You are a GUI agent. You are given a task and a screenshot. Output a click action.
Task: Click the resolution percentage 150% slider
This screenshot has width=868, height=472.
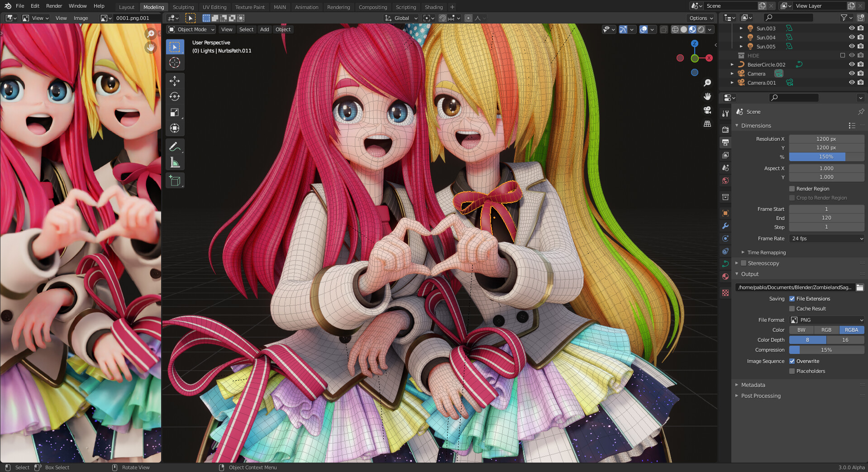pyautogui.click(x=827, y=157)
